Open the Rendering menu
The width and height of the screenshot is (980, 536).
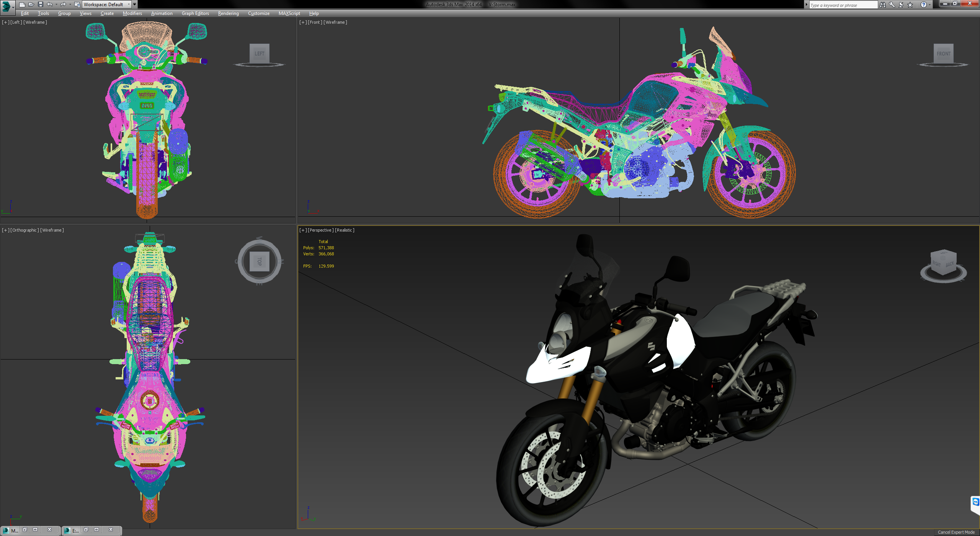pos(229,13)
